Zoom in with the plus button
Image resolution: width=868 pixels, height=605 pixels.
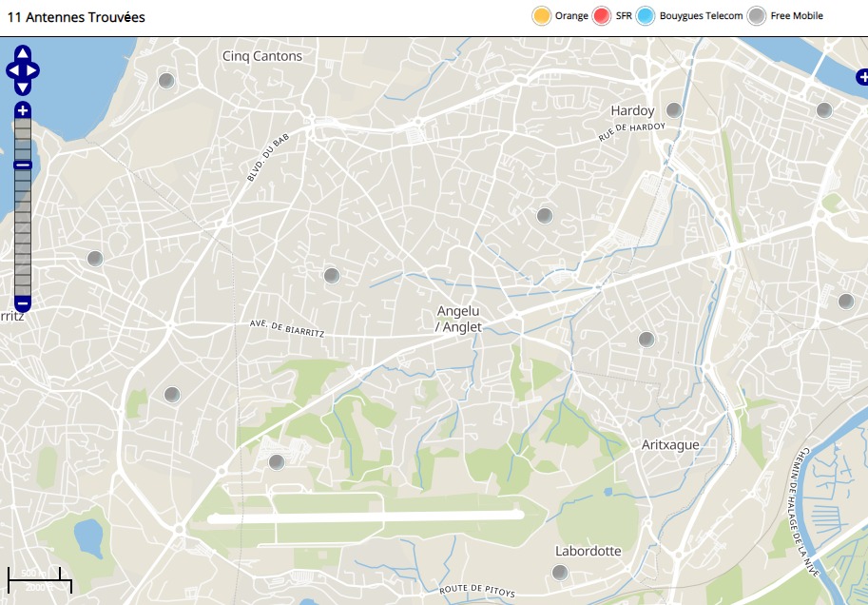point(23,110)
